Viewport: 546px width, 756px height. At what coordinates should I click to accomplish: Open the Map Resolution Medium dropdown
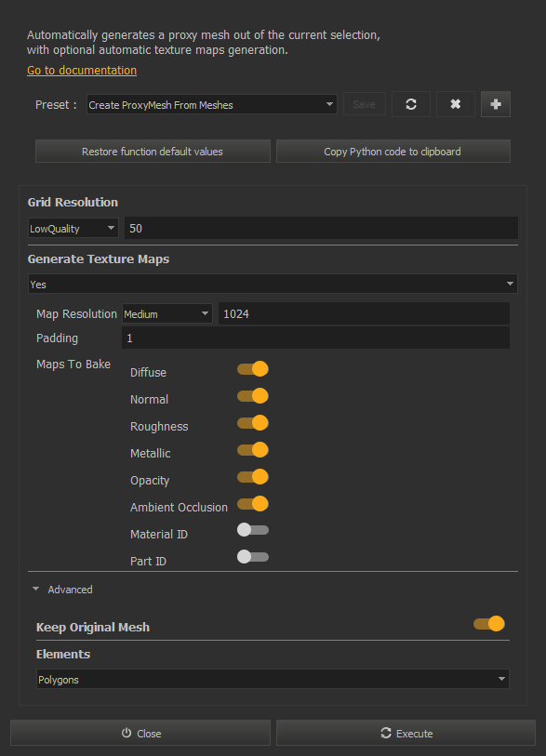click(166, 314)
